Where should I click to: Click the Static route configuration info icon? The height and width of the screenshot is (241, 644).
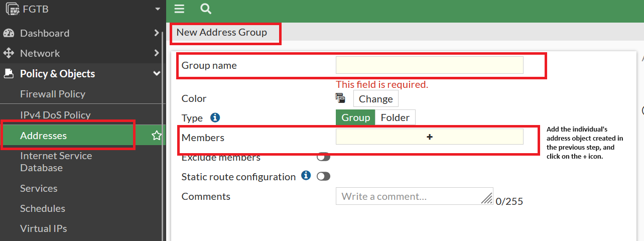(x=306, y=176)
